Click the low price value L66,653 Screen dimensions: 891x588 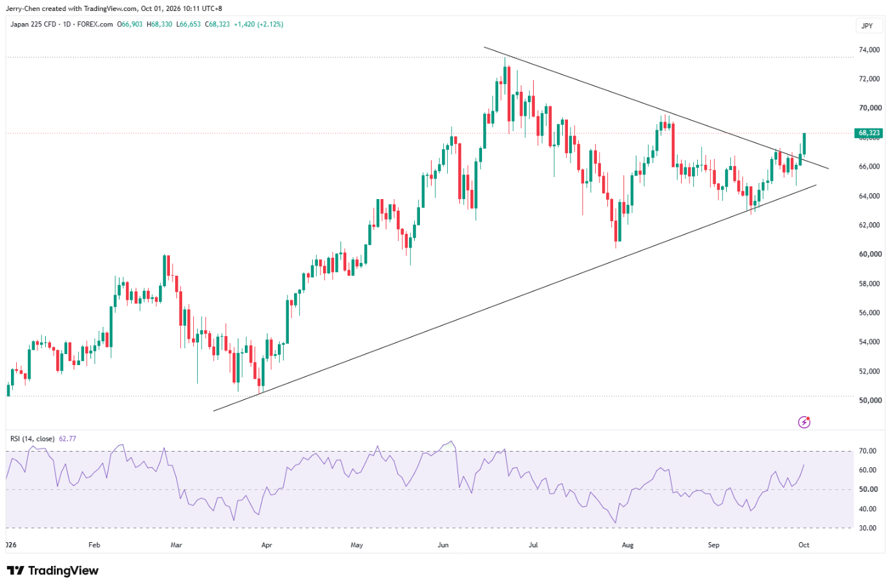point(189,25)
